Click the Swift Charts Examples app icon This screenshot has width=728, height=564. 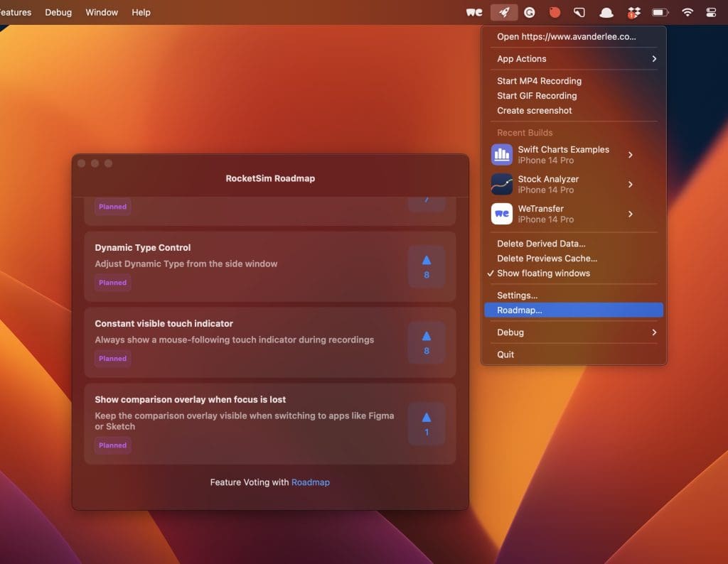(501, 154)
